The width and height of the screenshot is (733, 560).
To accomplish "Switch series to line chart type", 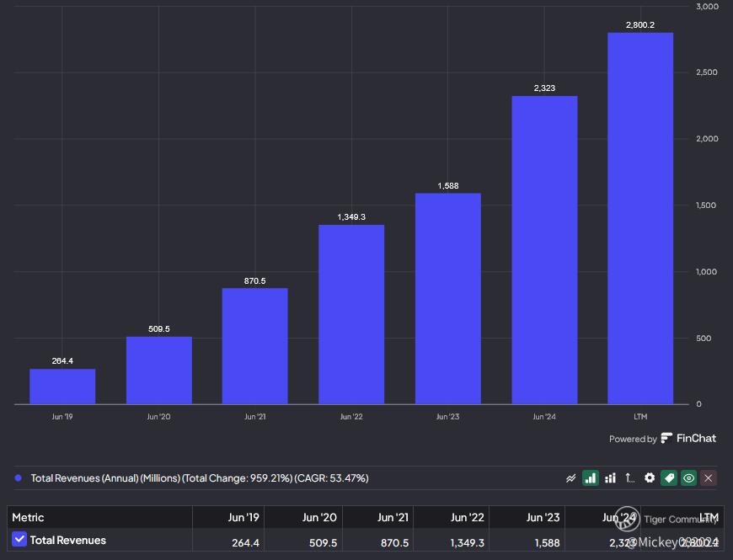I will pos(571,478).
